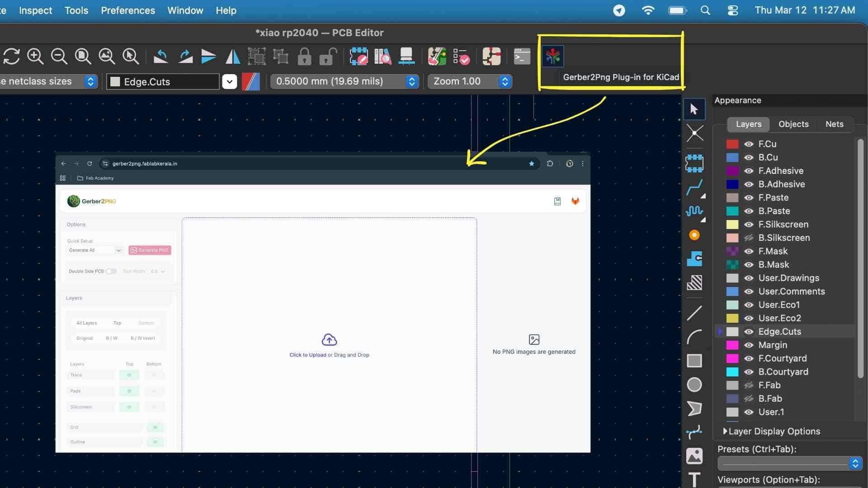868x488 pixels.
Task: Show the hidden B.Silkscreen layer
Action: click(749, 238)
